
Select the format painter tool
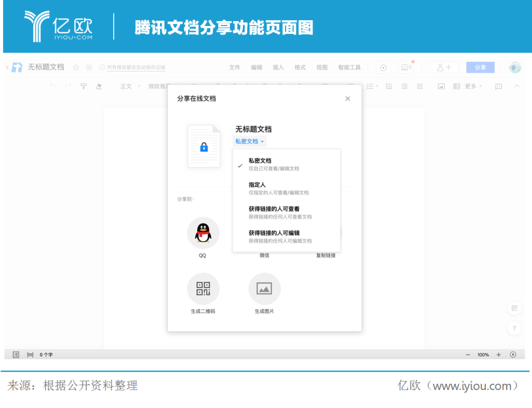pos(83,87)
